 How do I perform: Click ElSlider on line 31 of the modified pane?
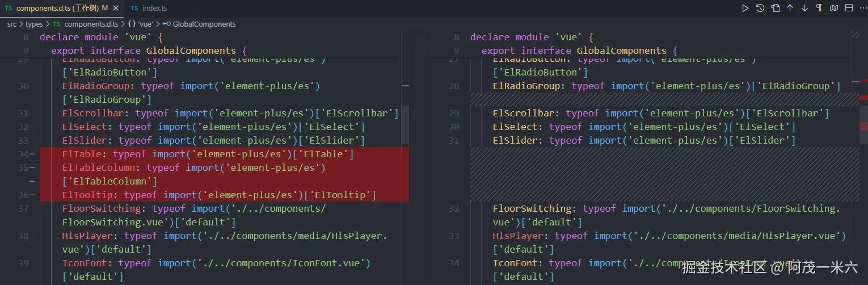[x=515, y=140]
